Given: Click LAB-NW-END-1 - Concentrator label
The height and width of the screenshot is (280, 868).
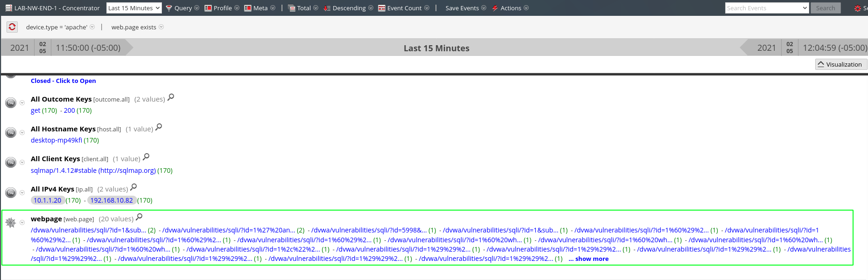Looking at the screenshot, I should click(x=57, y=8).
